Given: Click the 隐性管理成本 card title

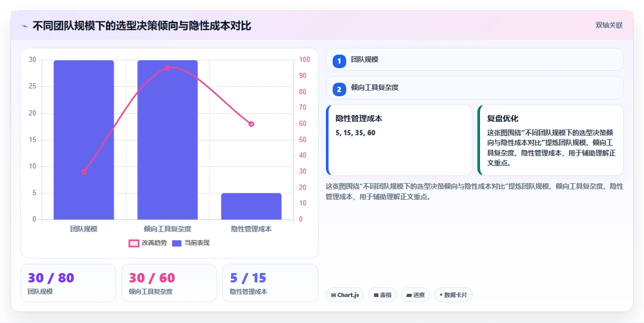Looking at the screenshot, I should coord(359,119).
